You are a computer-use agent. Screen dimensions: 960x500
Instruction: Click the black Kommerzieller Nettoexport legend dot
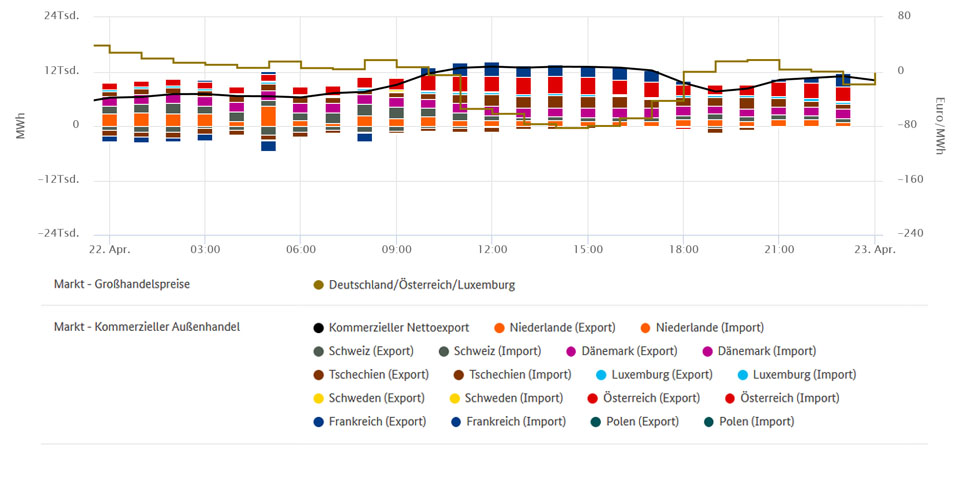point(318,328)
